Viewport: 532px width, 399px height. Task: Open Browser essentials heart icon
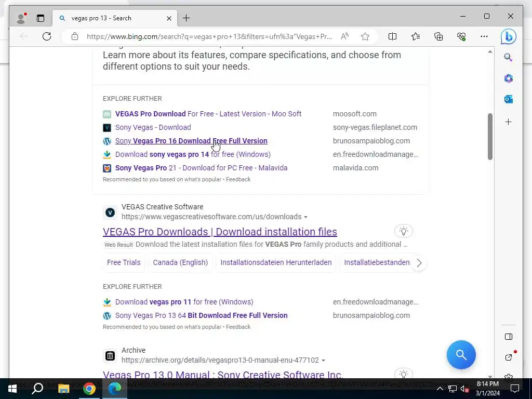(461, 36)
